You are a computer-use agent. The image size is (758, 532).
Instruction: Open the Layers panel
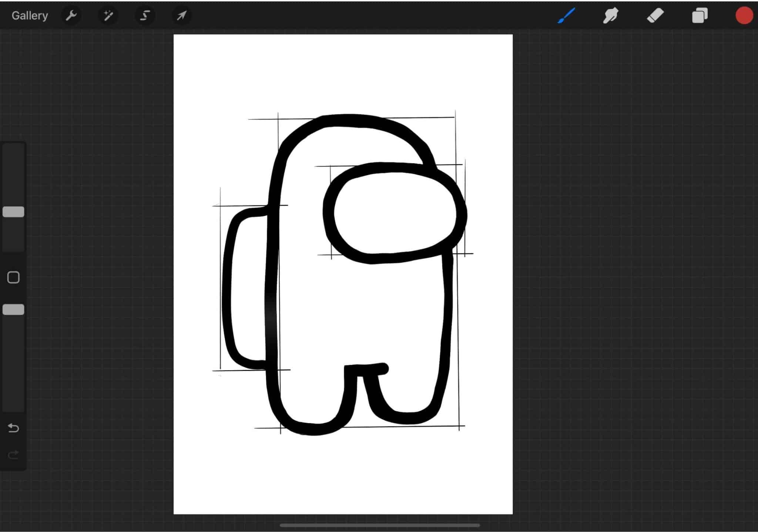pyautogui.click(x=700, y=15)
